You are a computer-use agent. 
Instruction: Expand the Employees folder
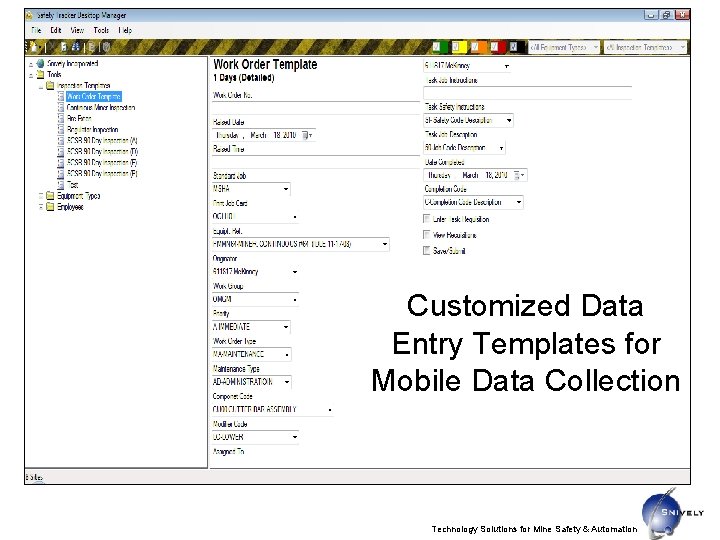pos(41,207)
